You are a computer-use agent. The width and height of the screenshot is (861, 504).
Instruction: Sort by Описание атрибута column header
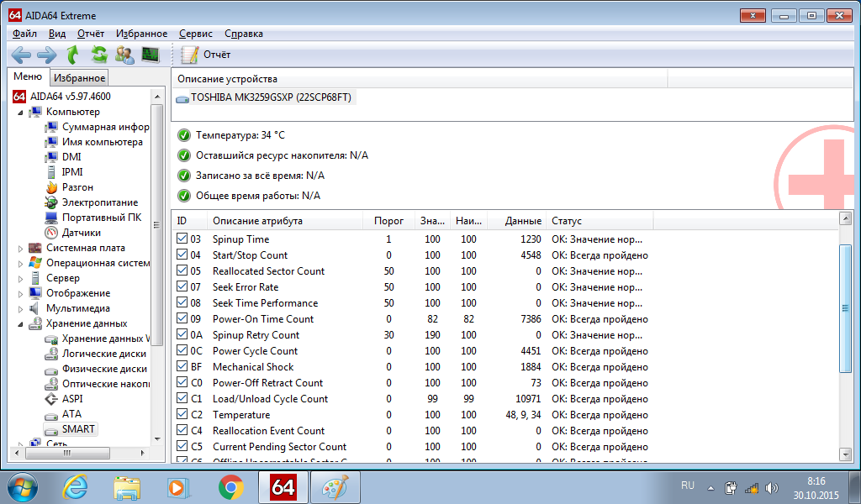284,221
